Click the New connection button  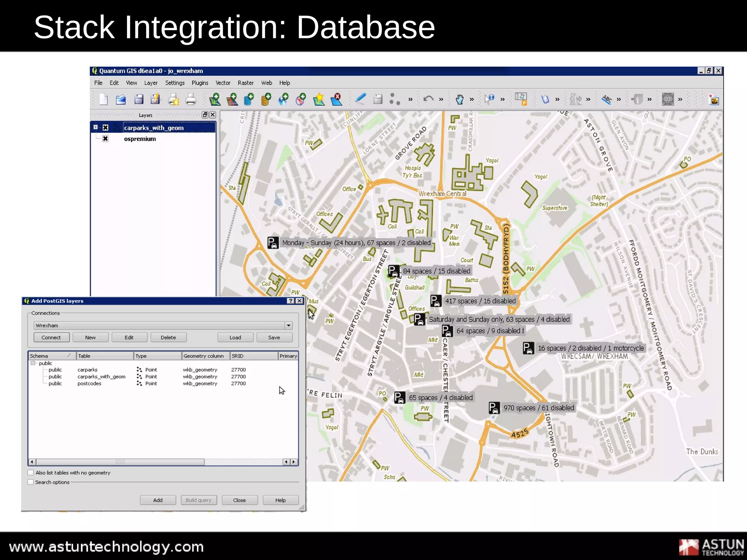tap(90, 337)
